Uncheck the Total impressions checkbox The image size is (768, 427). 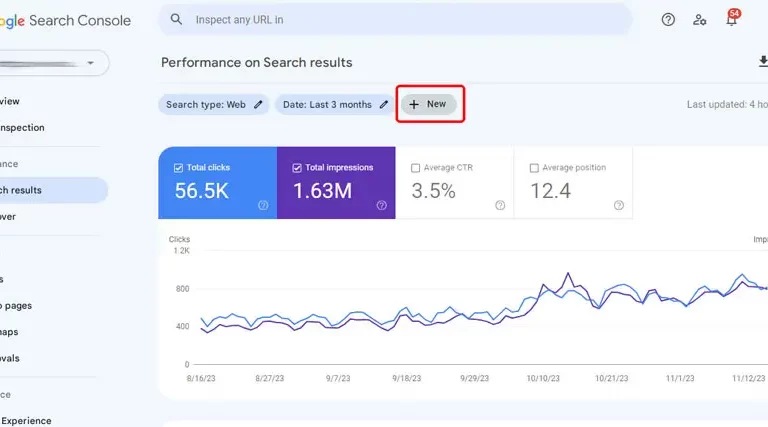click(297, 168)
